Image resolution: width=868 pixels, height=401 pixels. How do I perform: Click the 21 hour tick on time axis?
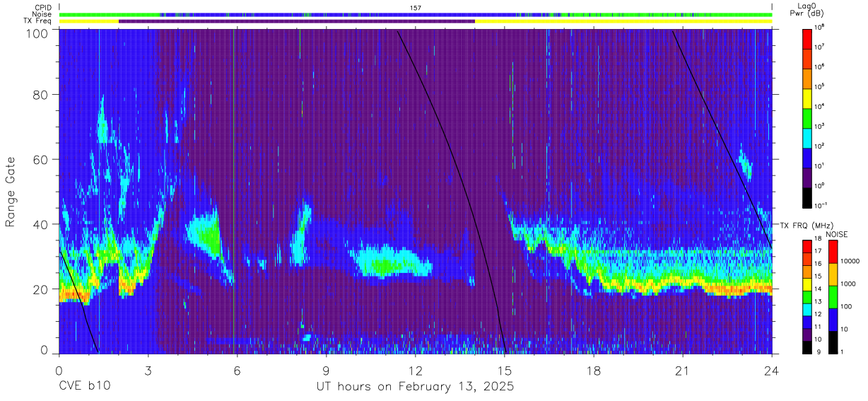(x=683, y=370)
